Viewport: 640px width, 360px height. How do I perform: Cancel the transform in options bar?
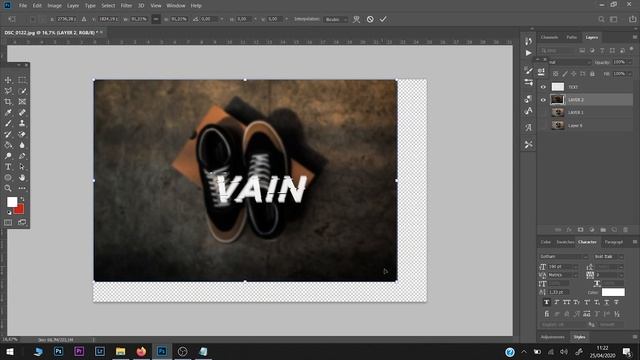[370, 19]
